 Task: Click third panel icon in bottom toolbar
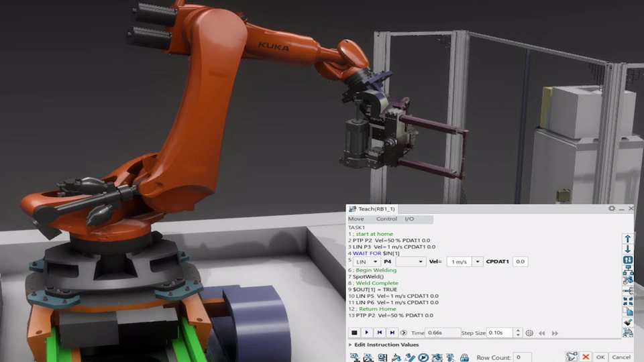(x=382, y=357)
